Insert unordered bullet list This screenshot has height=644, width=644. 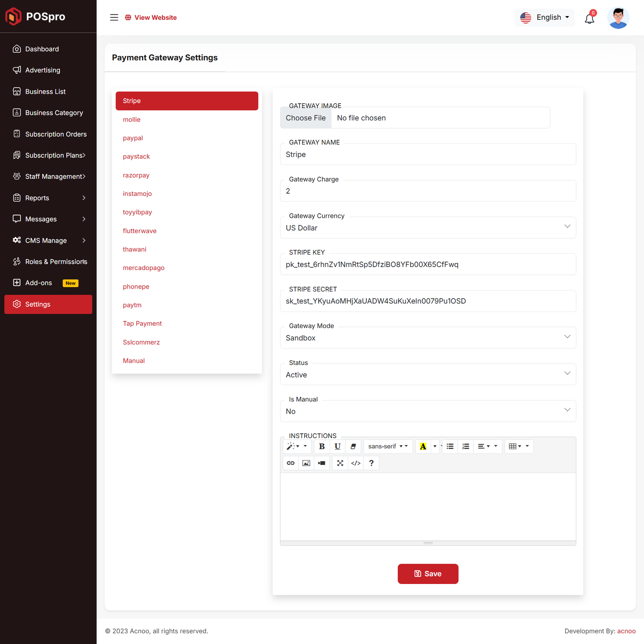450,446
